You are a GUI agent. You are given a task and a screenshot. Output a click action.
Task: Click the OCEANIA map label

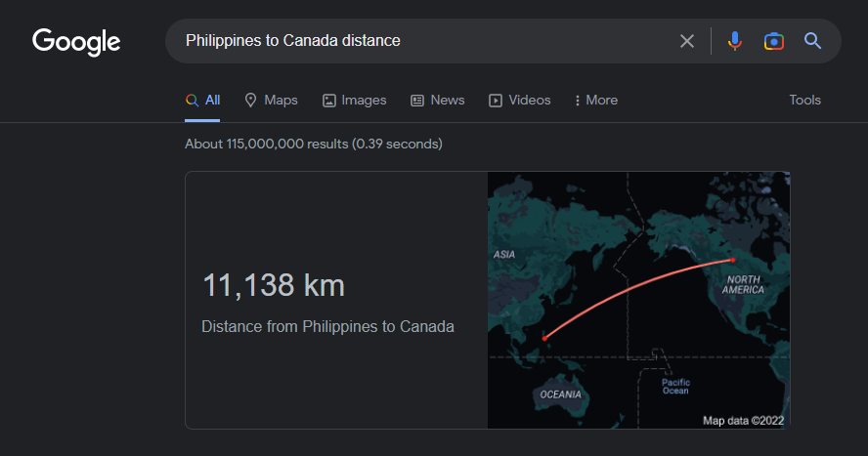pyautogui.click(x=560, y=394)
